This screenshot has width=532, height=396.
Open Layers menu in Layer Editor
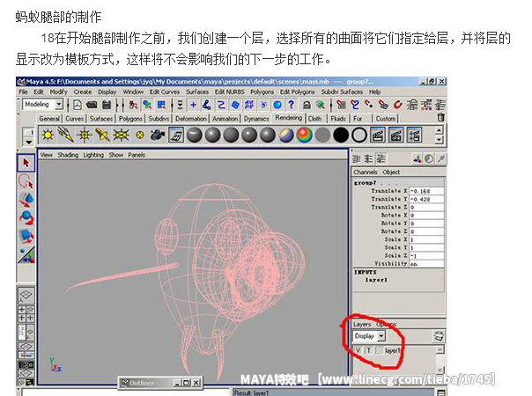coord(362,325)
